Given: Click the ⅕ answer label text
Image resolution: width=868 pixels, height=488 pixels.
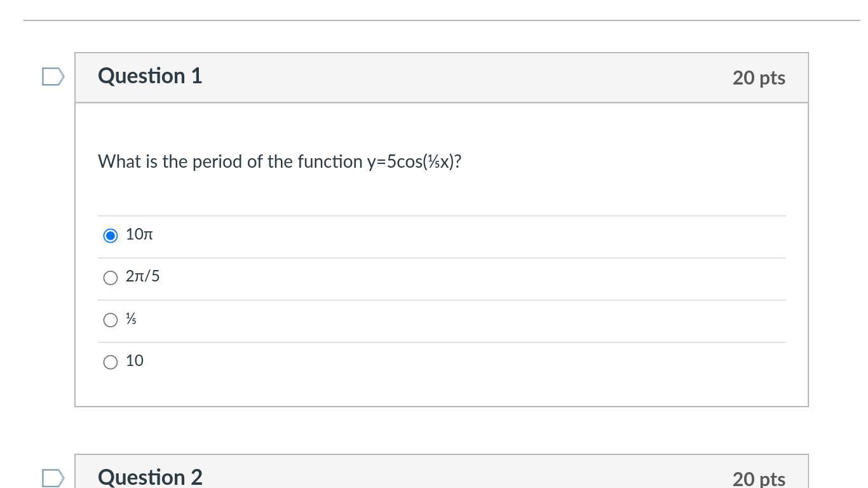Looking at the screenshot, I should (131, 319).
